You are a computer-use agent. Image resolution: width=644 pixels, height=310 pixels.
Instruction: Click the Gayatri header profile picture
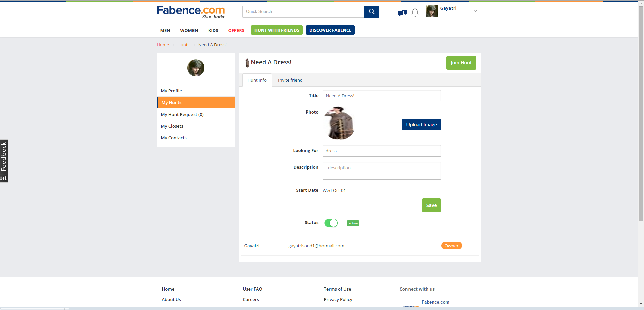tap(431, 11)
